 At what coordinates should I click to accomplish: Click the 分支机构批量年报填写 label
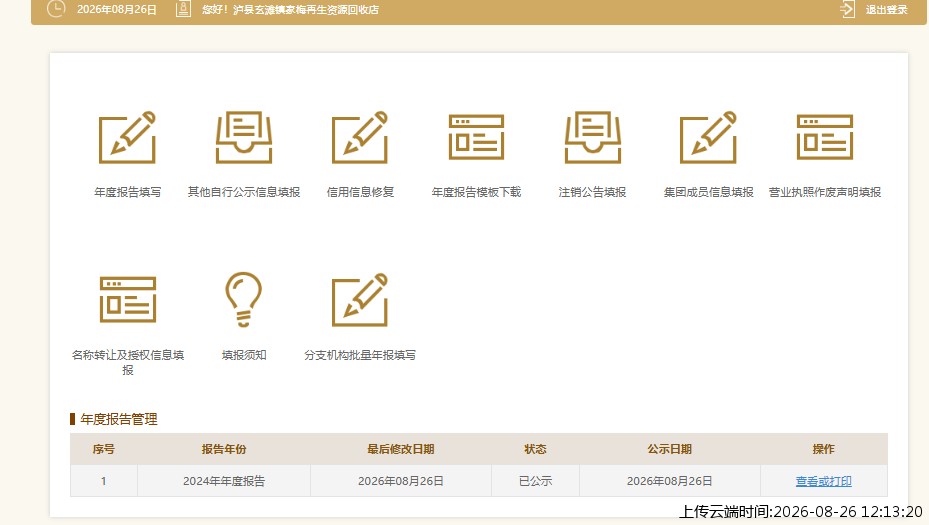click(x=360, y=355)
